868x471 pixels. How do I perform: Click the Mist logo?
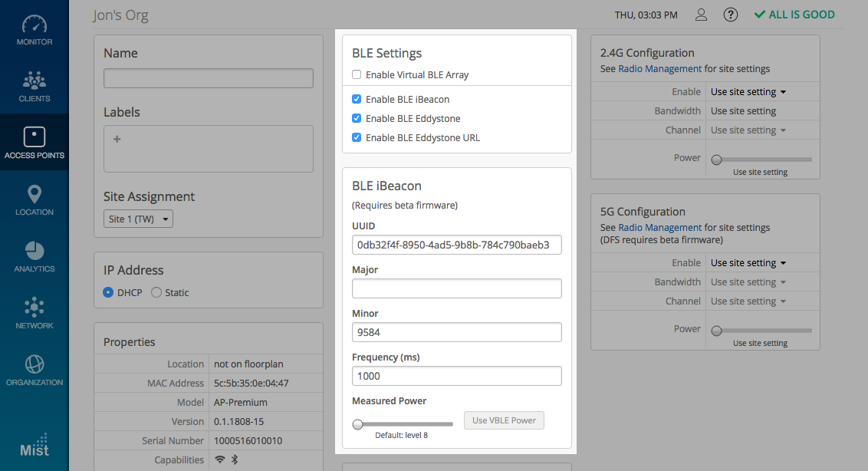35,446
